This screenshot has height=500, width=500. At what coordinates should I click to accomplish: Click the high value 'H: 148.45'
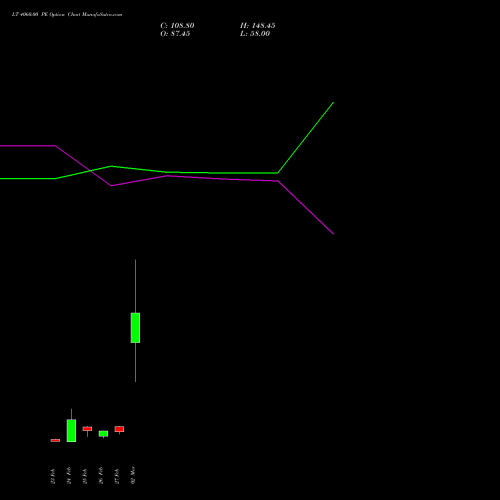pos(258,26)
